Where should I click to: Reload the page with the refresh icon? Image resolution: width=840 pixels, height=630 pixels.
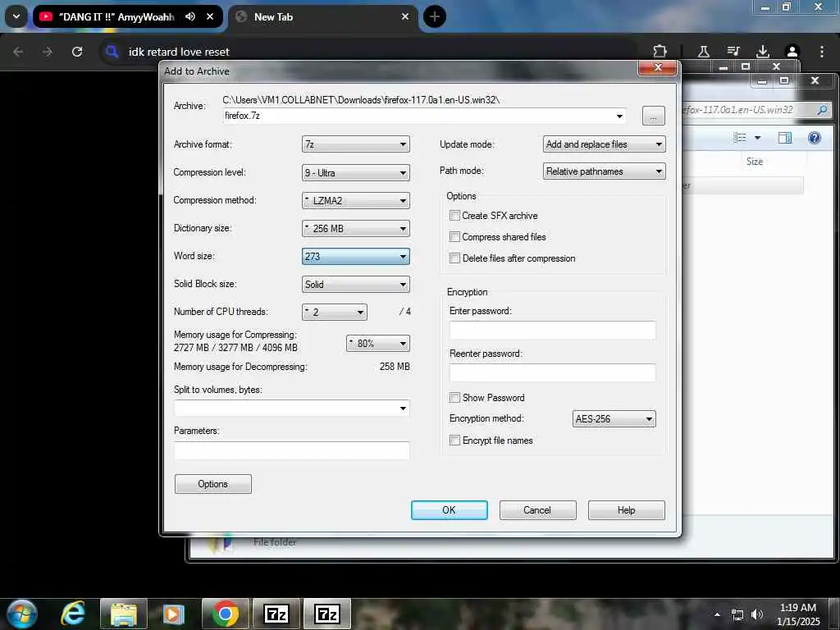pyautogui.click(x=77, y=52)
